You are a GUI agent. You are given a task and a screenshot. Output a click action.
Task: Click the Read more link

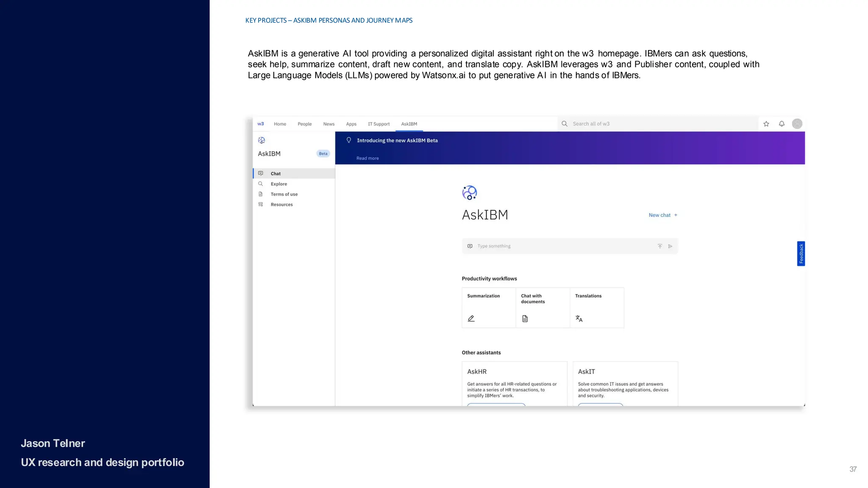[367, 158]
